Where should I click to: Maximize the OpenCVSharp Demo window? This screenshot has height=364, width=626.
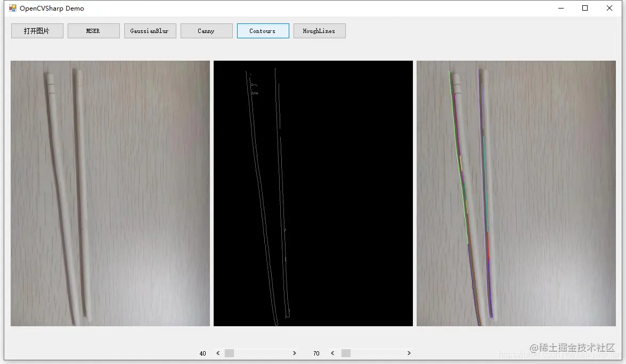coord(585,8)
